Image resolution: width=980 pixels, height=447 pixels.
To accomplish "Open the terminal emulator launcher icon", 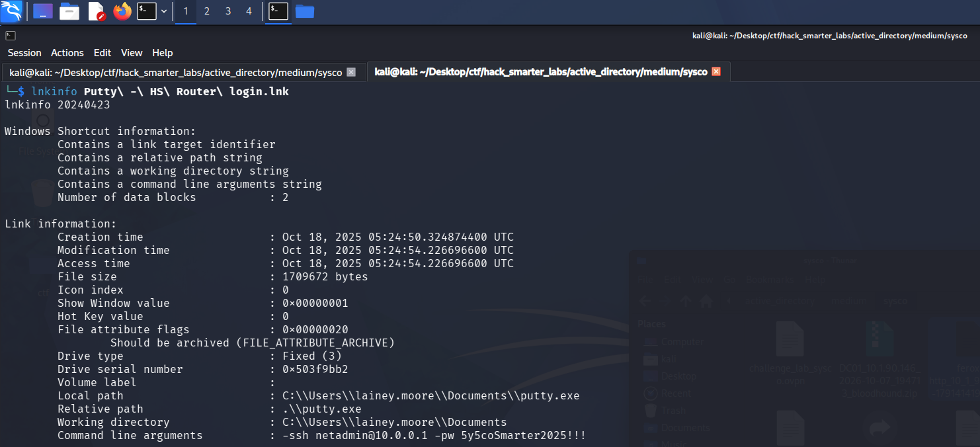I will tap(146, 11).
